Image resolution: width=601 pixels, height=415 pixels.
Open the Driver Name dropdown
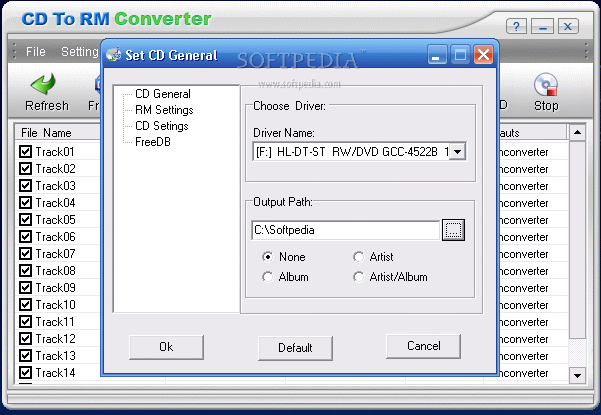point(457,152)
